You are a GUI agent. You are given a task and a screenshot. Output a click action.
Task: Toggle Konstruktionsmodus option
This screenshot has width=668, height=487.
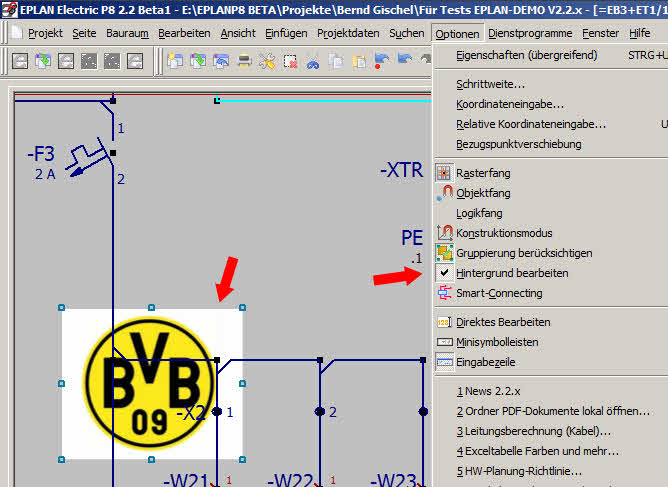click(x=504, y=233)
